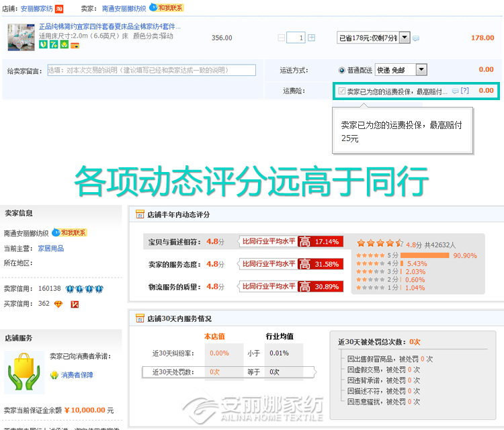504x430 pixels.
Task: Click the 4分 rating bar showing 5.43%
Action: pos(402,263)
